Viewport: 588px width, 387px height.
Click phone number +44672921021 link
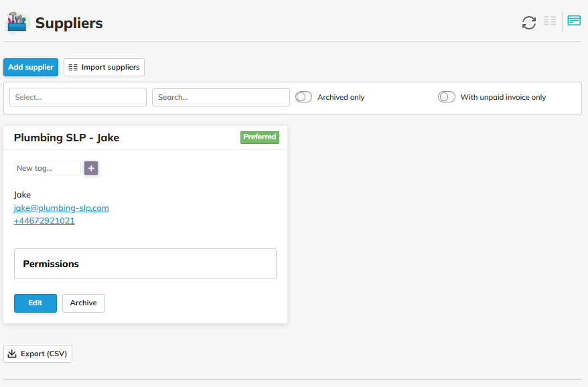(44, 221)
